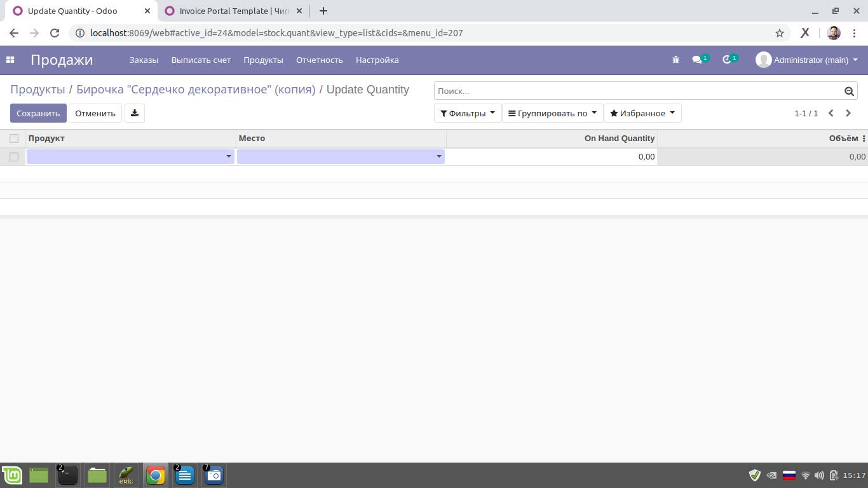
Task: Open the Отчетность menu
Action: (319, 60)
